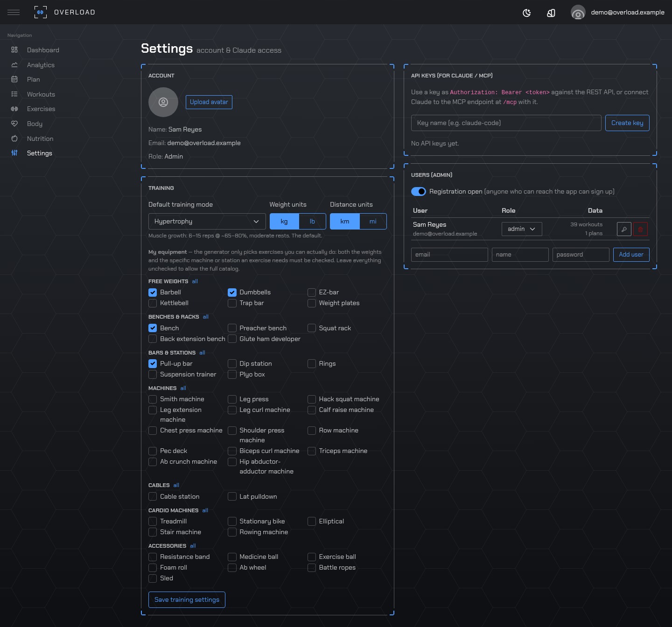The image size is (672, 627).
Task: Check the Treadmill checkbox
Action: pos(153,521)
